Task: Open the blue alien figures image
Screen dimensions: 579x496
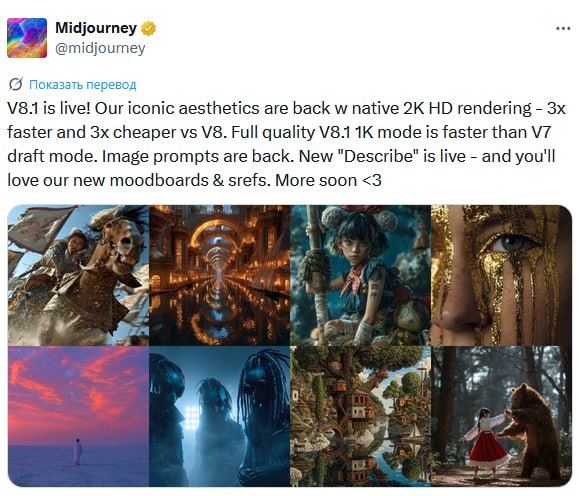Action: 219,416
